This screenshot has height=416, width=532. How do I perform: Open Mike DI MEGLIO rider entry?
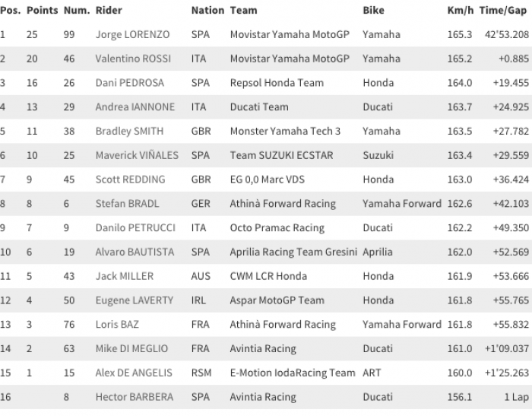pos(131,349)
